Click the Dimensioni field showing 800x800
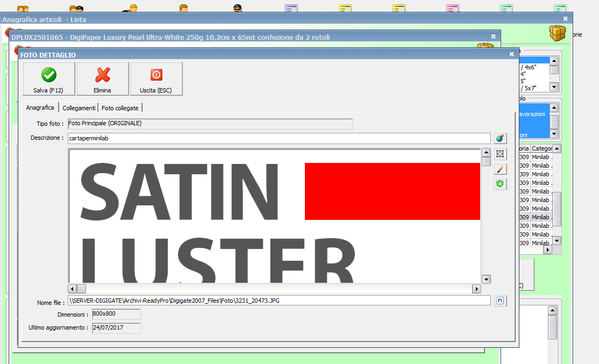 click(x=116, y=314)
